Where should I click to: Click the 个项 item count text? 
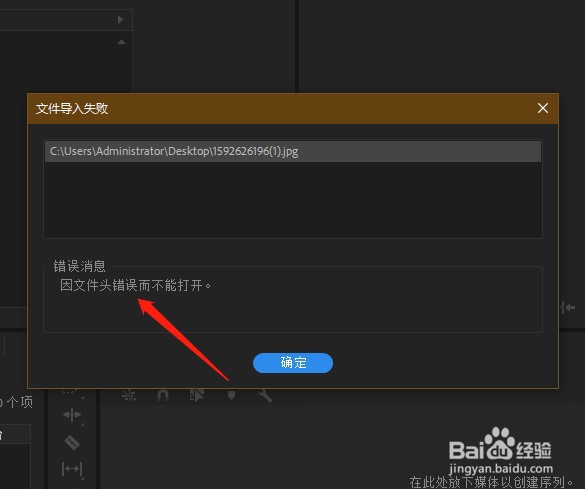click(x=19, y=402)
